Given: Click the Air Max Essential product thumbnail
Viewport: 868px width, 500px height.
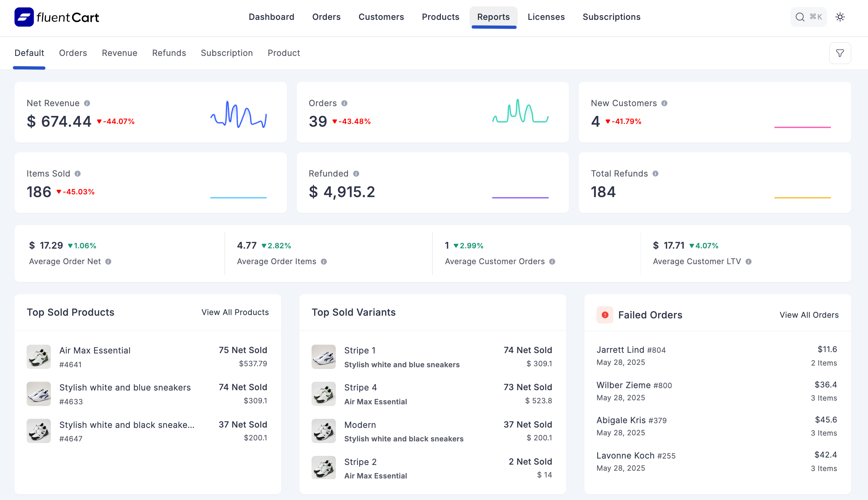Looking at the screenshot, I should click(x=38, y=357).
